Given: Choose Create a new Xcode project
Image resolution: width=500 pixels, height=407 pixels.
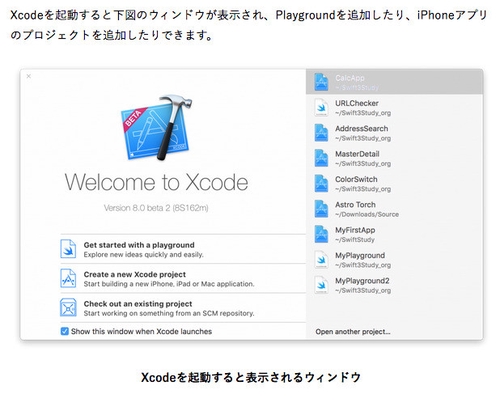Looking at the screenshot, I should tap(183, 279).
